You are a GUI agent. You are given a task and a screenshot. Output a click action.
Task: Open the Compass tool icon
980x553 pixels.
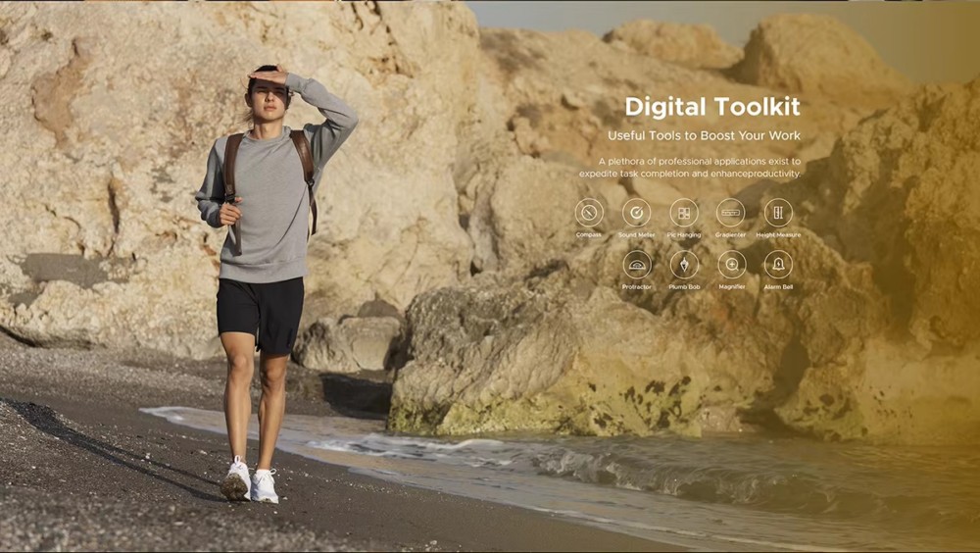point(589,213)
